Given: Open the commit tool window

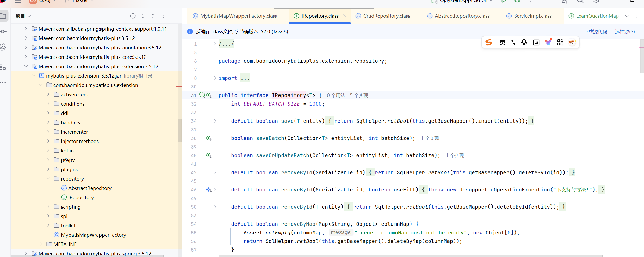Looking at the screenshot, I should pos(3,31).
